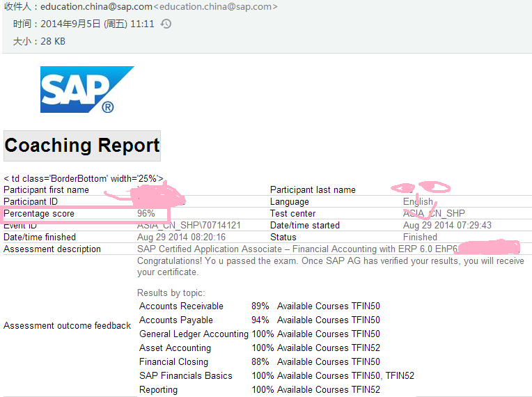
Task: Click the recipient email education.china@sap.com
Action: (96, 6)
